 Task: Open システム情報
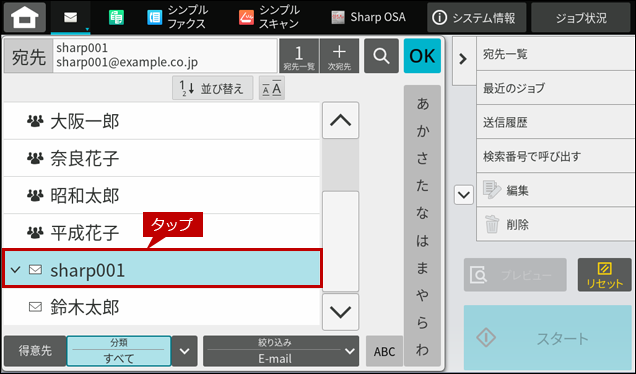click(476, 17)
